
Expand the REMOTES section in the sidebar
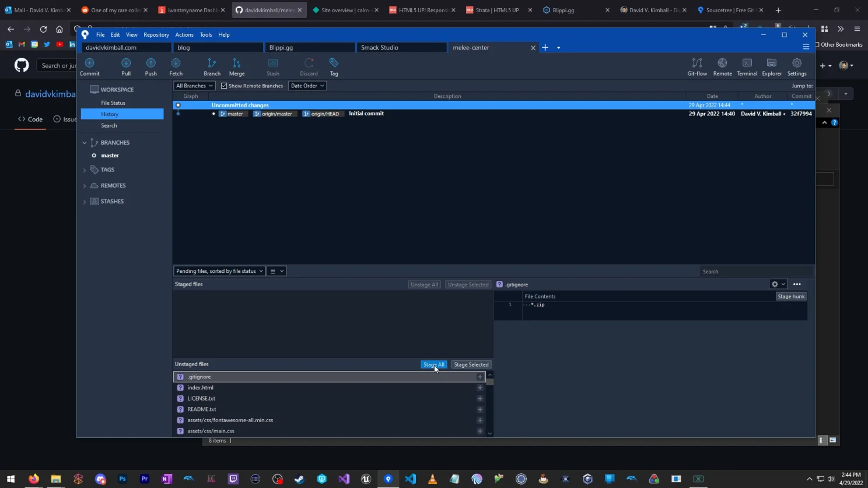coord(84,185)
